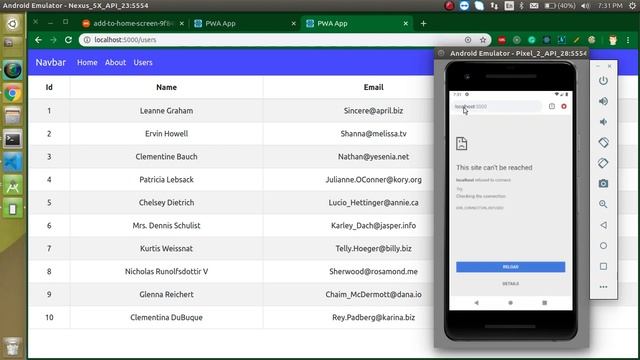Open the system settings gear in top bar
Screen dimensions: 640x360
click(x=632, y=6)
